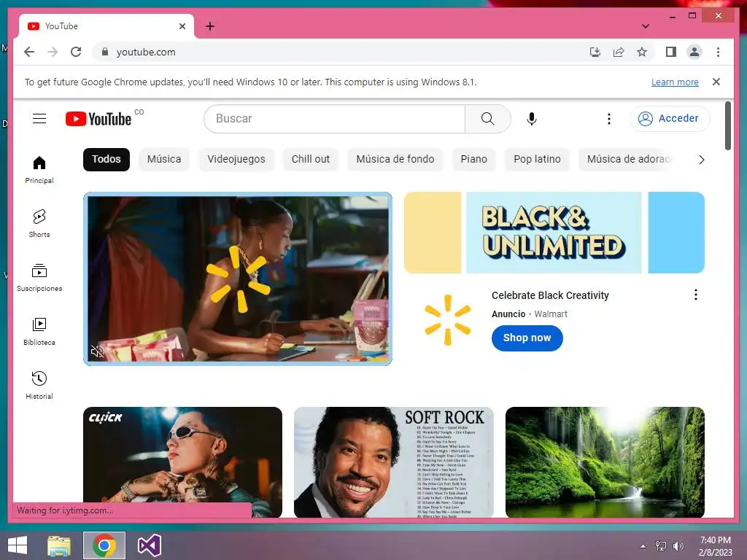Open File Explorer from the taskbar

point(59,545)
